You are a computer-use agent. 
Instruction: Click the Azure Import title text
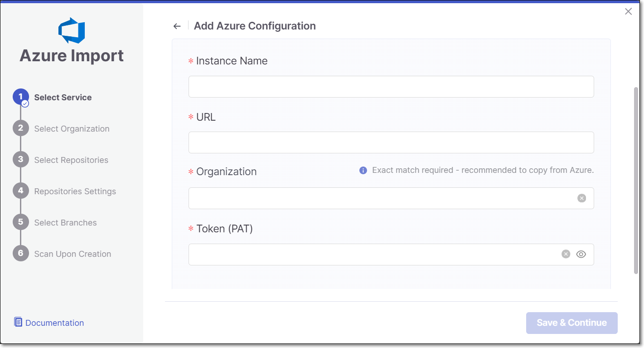(x=72, y=56)
